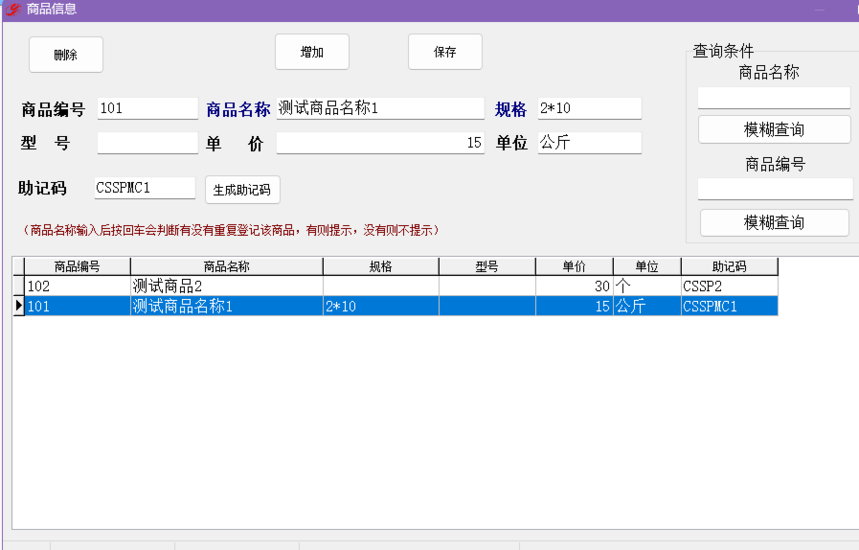Click the 单价 column header
Screen dimensions: 859x550
(574, 266)
